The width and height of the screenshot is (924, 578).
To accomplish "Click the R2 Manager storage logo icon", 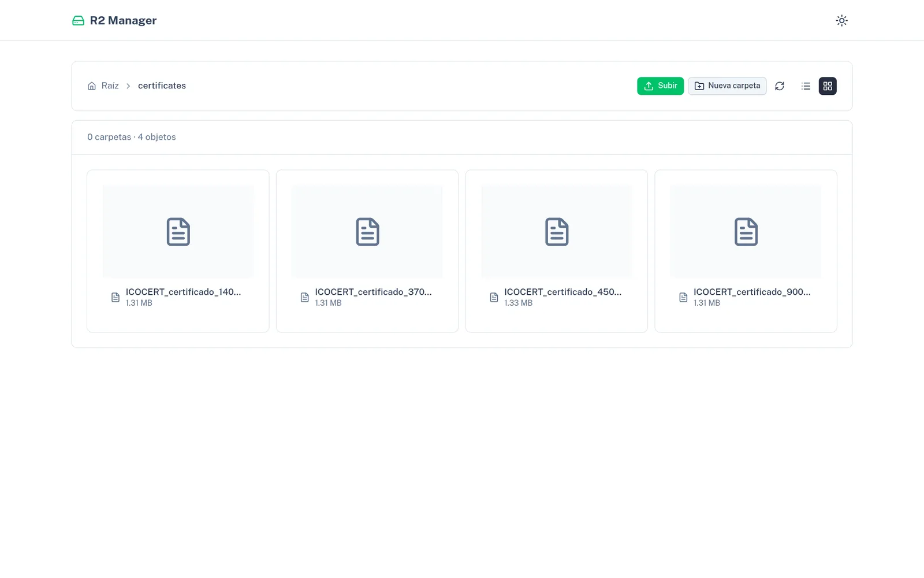I will point(78,21).
